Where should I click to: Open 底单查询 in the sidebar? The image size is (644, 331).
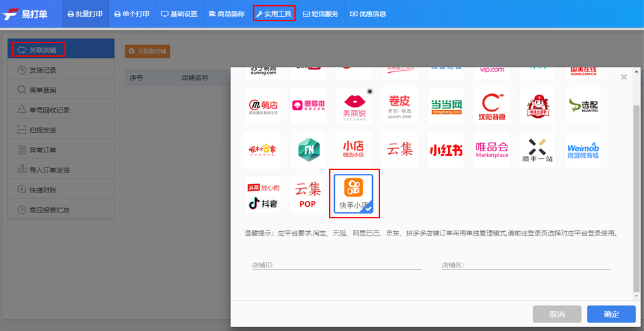click(61, 90)
